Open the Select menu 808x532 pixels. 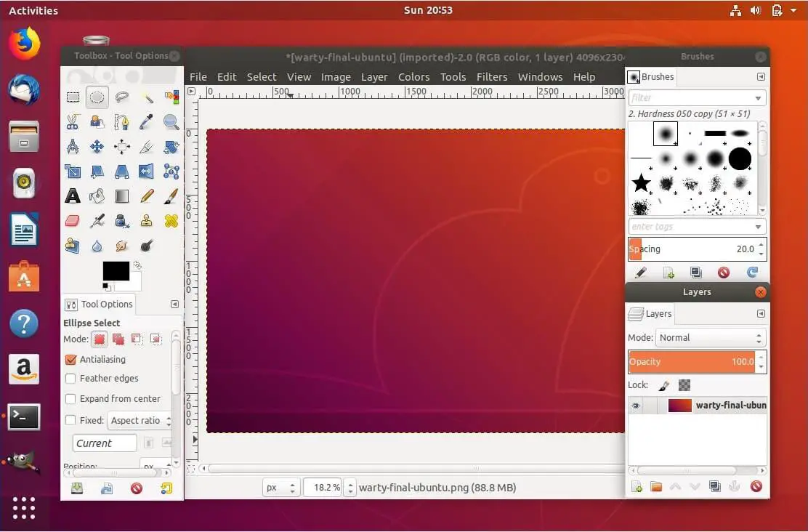click(262, 77)
